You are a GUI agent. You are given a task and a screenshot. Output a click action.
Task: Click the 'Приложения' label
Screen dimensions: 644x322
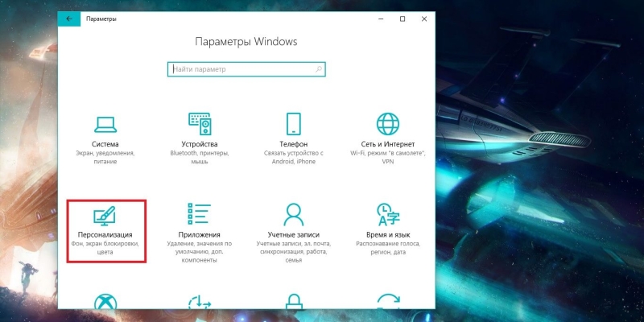[x=199, y=235]
